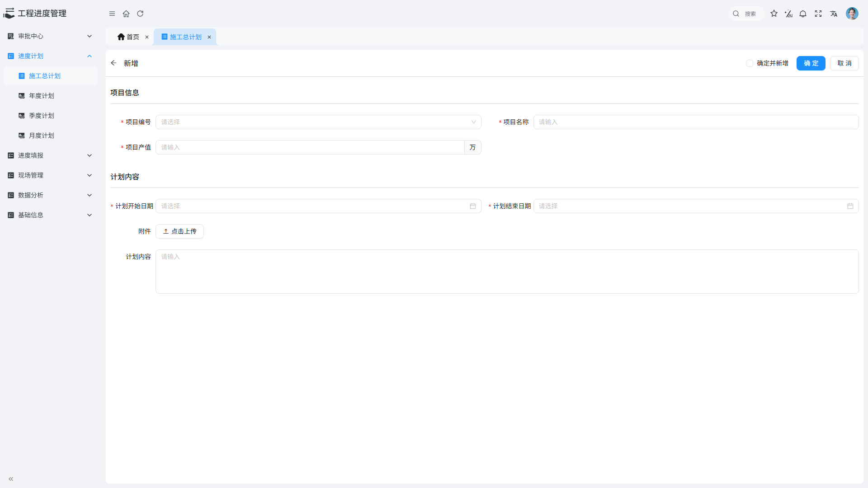Focus the 项目名称 input field

tap(696, 122)
